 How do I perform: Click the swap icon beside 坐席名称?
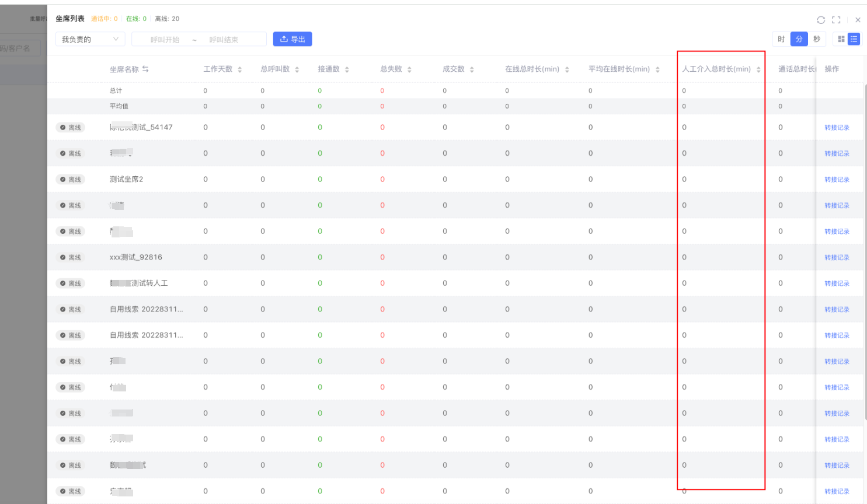(x=145, y=69)
